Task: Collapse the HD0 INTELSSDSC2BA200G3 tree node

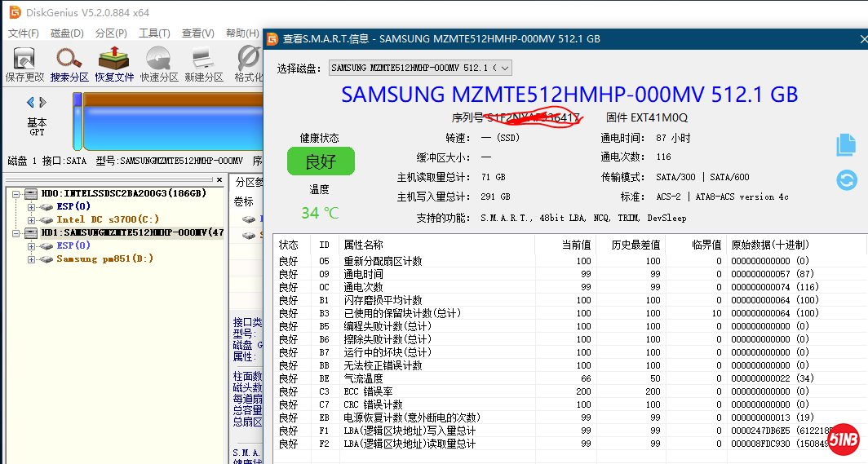Action: click(16, 194)
